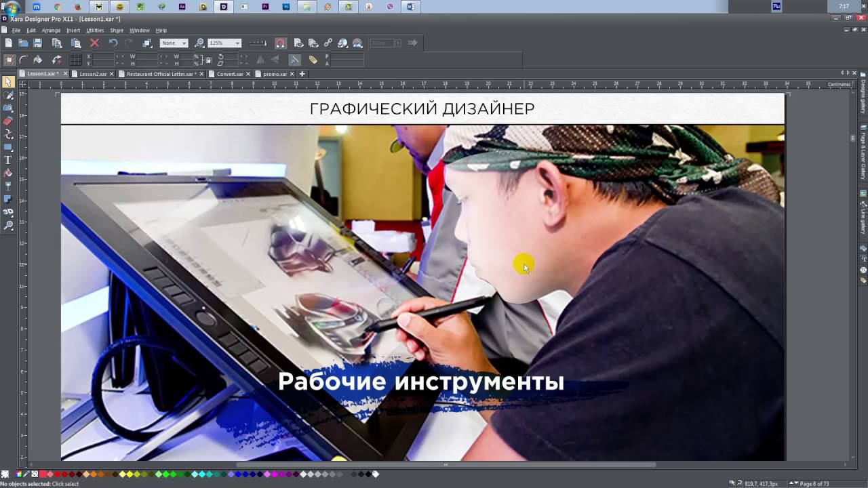Viewport: 868px width, 488px height.
Task: Click the X position input field
Action: tap(103, 56)
